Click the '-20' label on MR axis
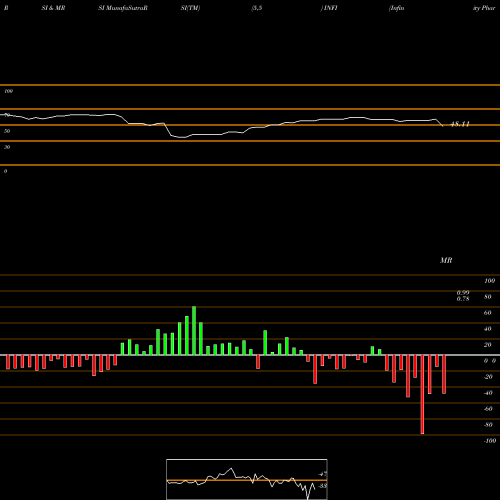The width and height of the screenshot is (500, 500). pyautogui.click(x=488, y=377)
